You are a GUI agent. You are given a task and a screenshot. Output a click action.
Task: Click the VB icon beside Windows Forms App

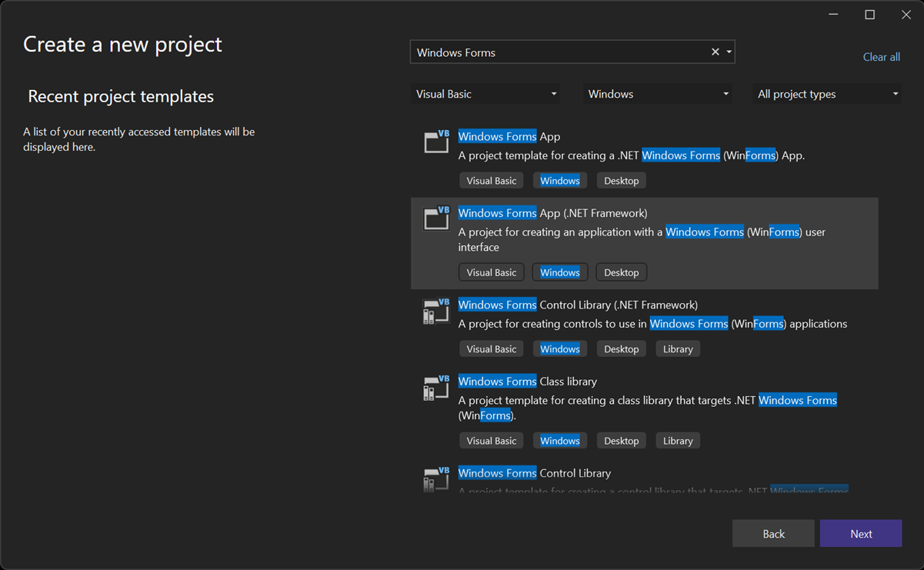pos(435,141)
